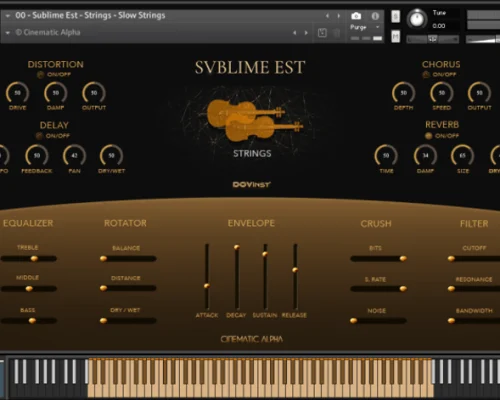The height and width of the screenshot is (400, 500).
Task: Click Delay PAN knob
Action: point(74,156)
